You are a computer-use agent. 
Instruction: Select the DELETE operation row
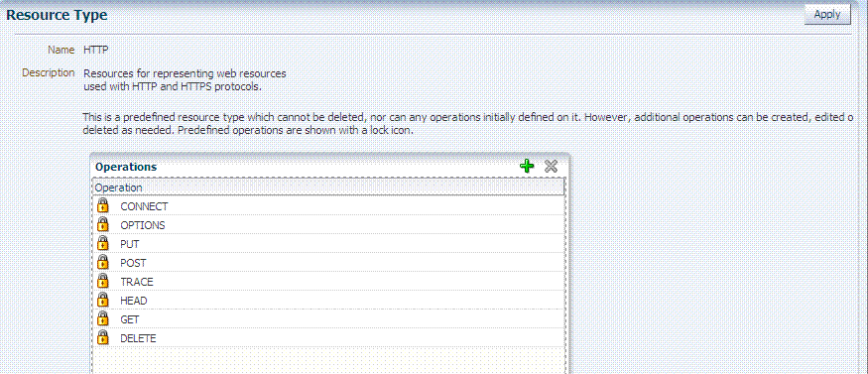coord(328,337)
